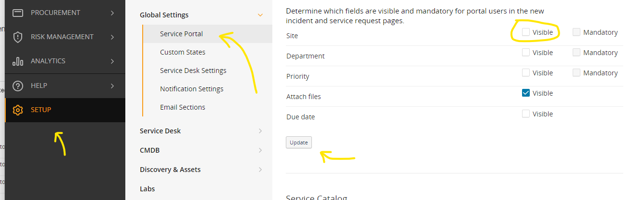The width and height of the screenshot is (644, 200).
Task: Open Service Desk Settings
Action: pyautogui.click(x=193, y=71)
